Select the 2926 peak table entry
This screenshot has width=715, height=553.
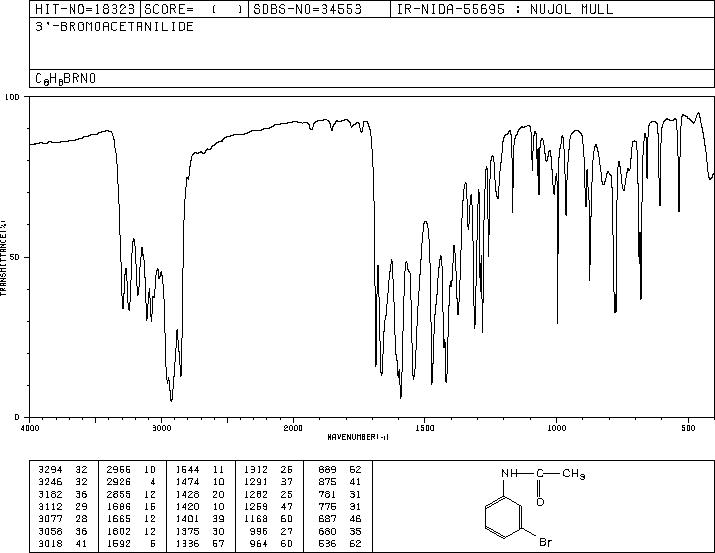131,482
